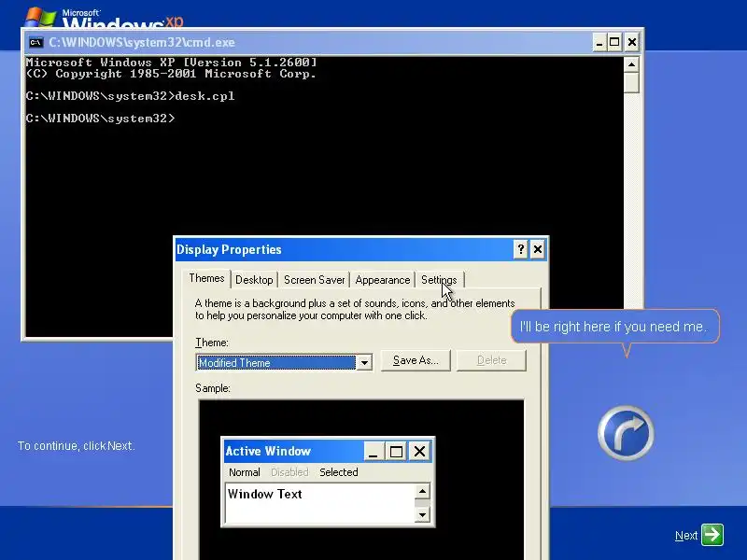The width and height of the screenshot is (747, 560).
Task: Open the Desktop tab
Action: pyautogui.click(x=254, y=280)
